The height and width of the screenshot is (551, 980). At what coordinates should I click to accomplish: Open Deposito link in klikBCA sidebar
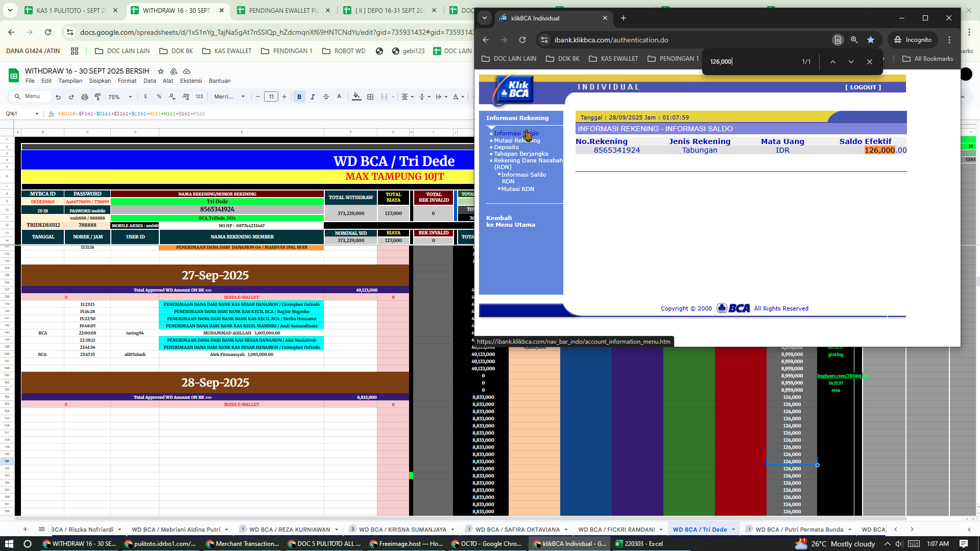point(506,147)
